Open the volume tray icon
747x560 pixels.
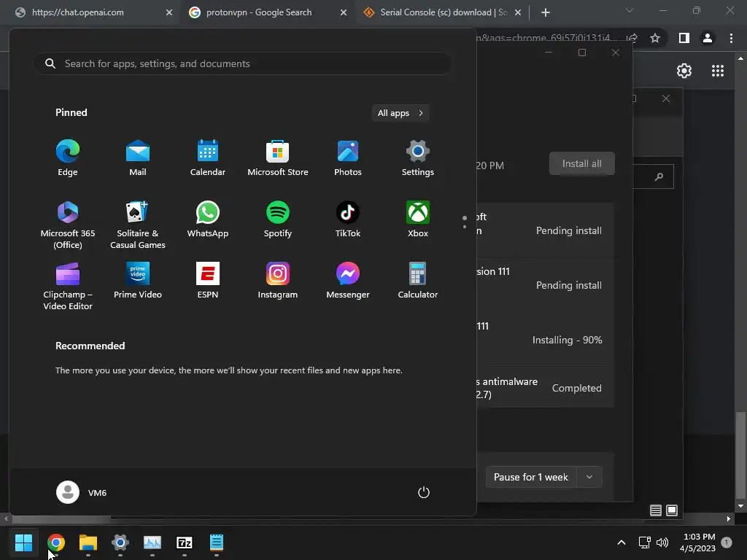coord(662,542)
